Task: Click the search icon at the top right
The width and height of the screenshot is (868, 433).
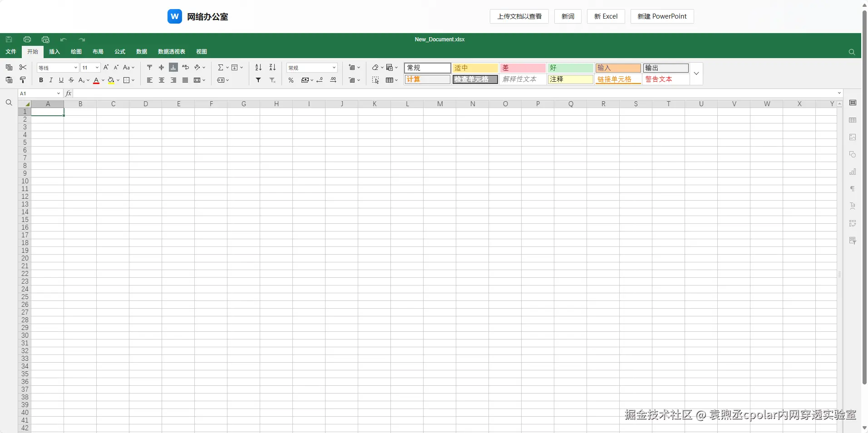Action: (x=852, y=52)
